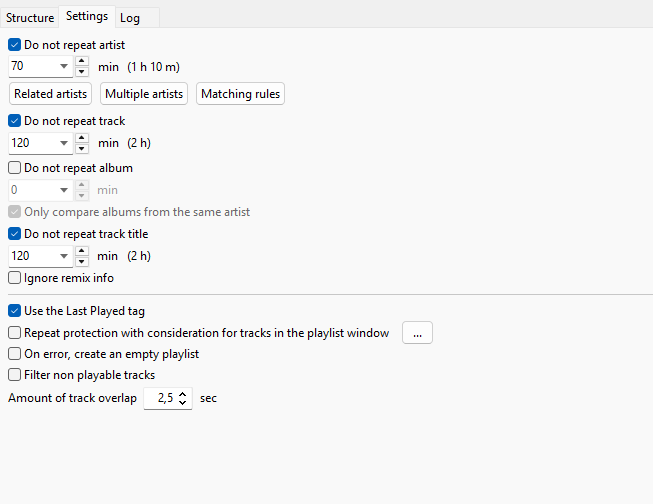Increase the track repeat minutes spinner
Image resolution: width=653 pixels, height=504 pixels.
coord(82,137)
